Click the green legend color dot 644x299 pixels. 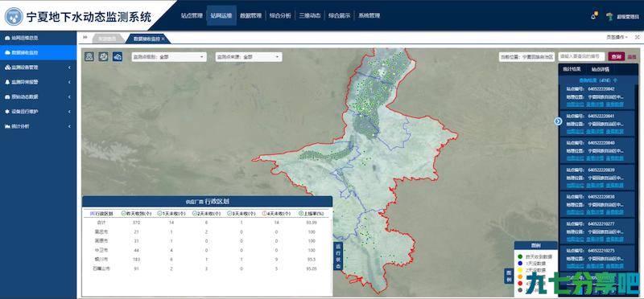pyautogui.click(x=520, y=256)
